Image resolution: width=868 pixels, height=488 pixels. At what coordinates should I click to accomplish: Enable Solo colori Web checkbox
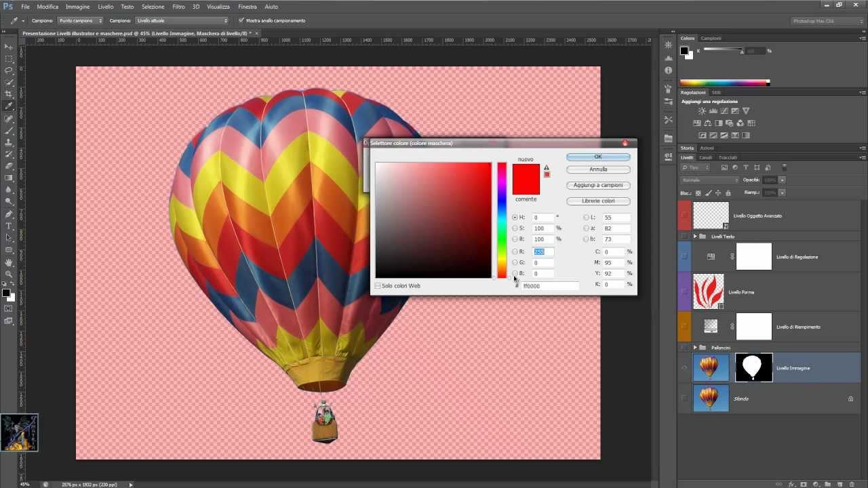[378, 286]
